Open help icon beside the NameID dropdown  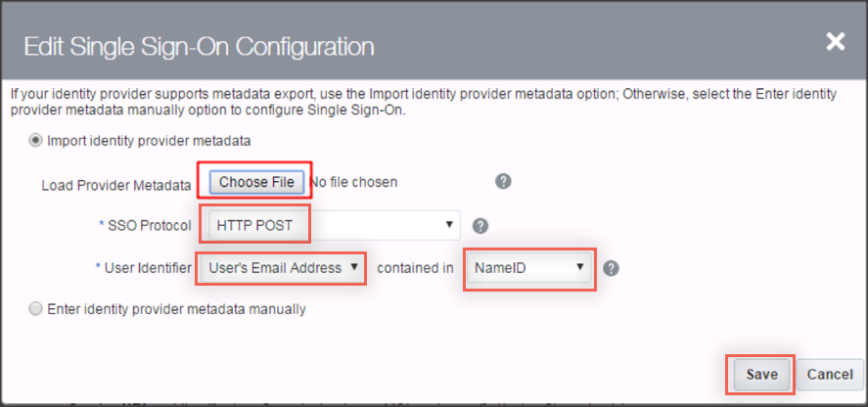(x=611, y=268)
